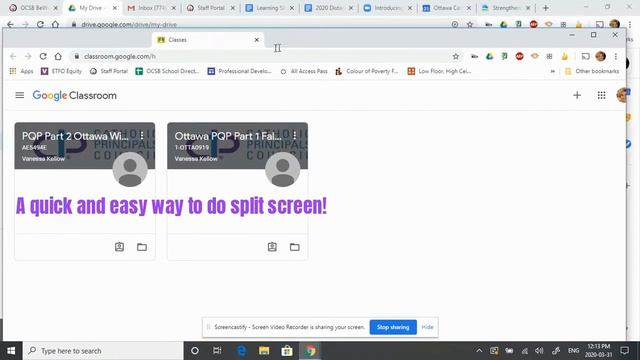The height and width of the screenshot is (360, 640).
Task: Click the cast icon in Classroom window toolbar
Action: [585, 56]
